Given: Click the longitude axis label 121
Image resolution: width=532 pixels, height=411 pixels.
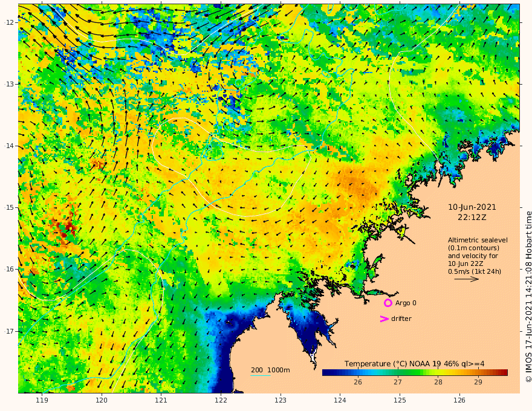Looking at the screenshot, I should [x=161, y=401].
